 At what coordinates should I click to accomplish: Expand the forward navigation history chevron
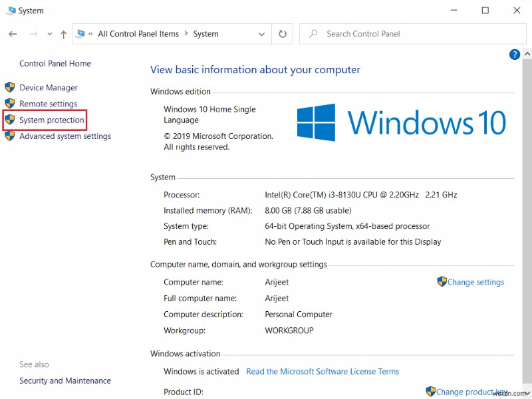pos(49,33)
